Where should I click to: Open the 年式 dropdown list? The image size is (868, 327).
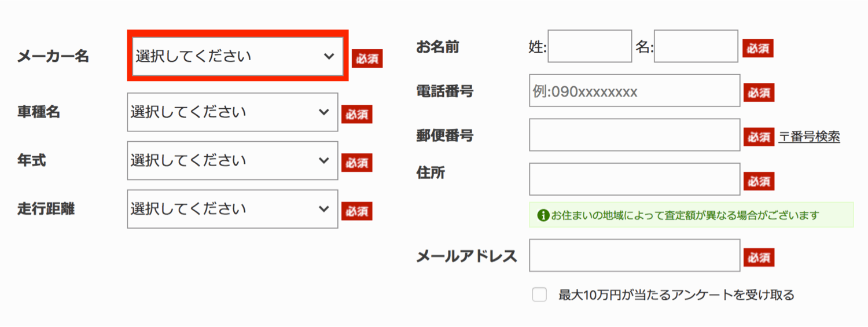tap(232, 160)
